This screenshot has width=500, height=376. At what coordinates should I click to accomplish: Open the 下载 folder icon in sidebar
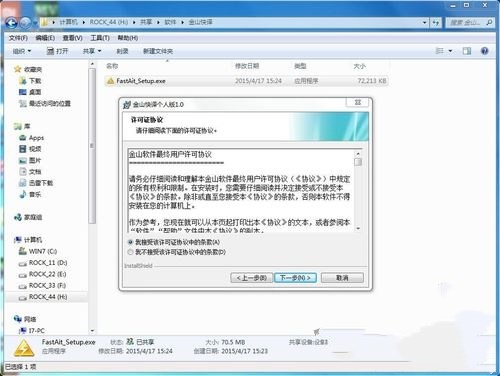[x=23, y=80]
